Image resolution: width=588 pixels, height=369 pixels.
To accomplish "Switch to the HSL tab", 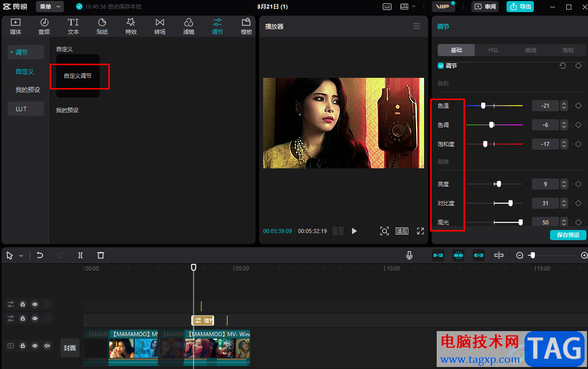I will click(493, 50).
